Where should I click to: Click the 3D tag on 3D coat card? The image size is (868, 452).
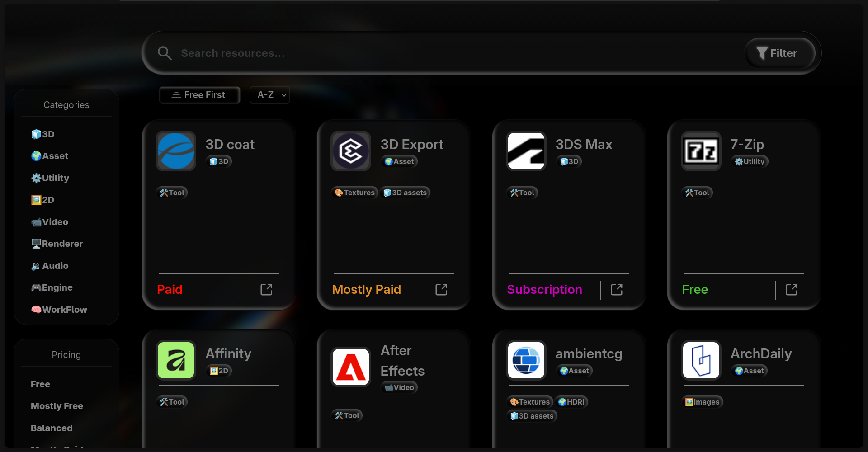219,161
